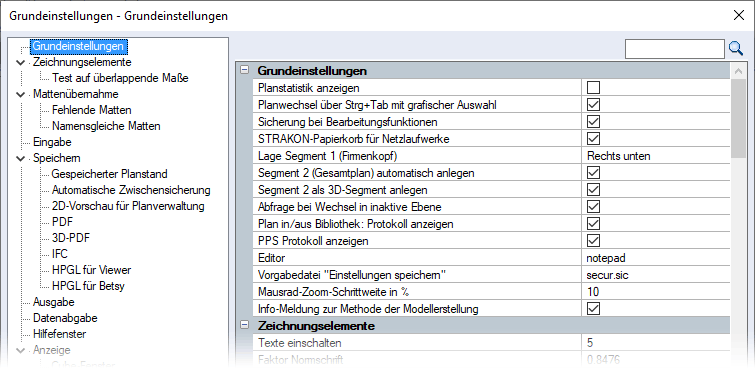
Task: Enable Planstatistik anzeigen checkbox
Action: [593, 88]
